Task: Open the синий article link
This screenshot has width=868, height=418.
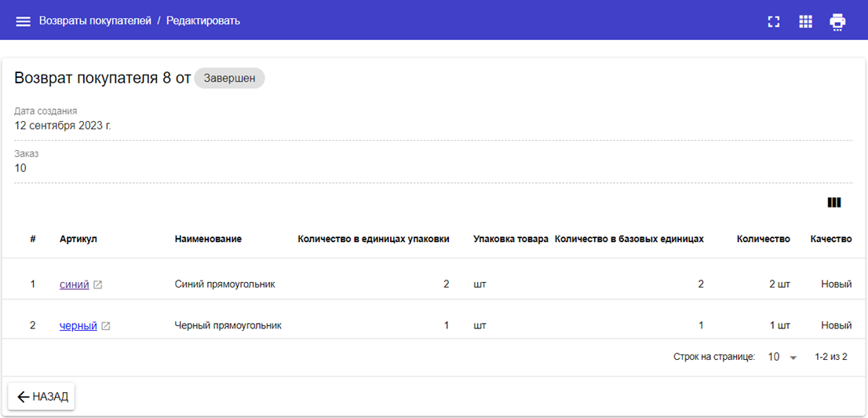Action: click(74, 284)
